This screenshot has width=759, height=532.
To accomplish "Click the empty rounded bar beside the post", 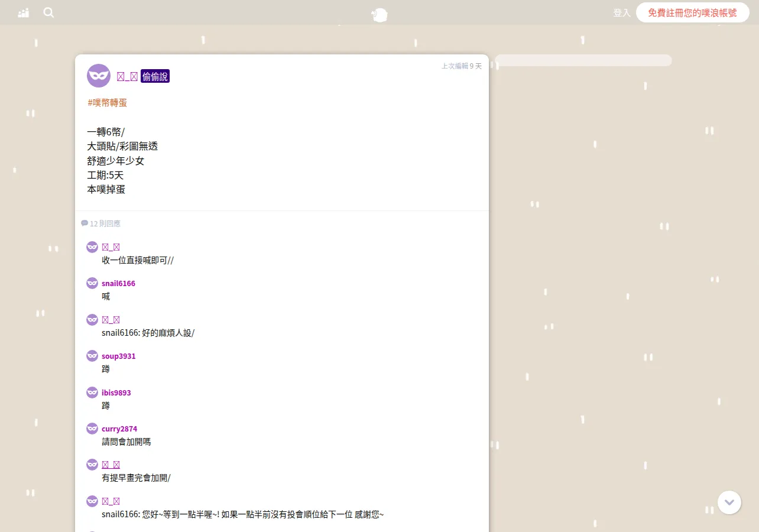I will (583, 60).
